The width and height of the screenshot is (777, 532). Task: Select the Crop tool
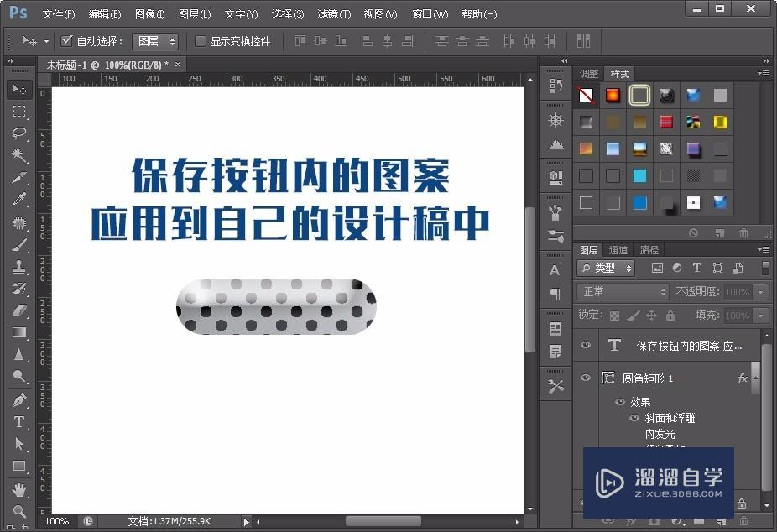19,177
